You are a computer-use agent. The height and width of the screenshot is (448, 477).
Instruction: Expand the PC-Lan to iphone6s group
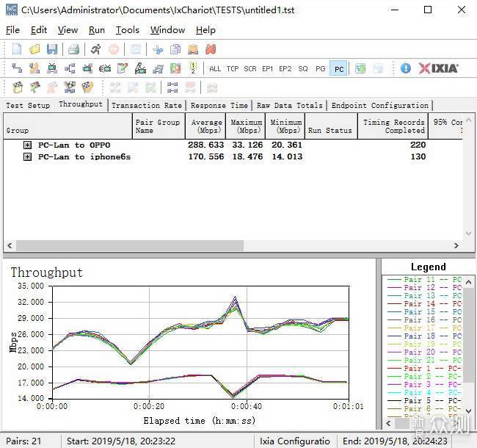click(27, 156)
